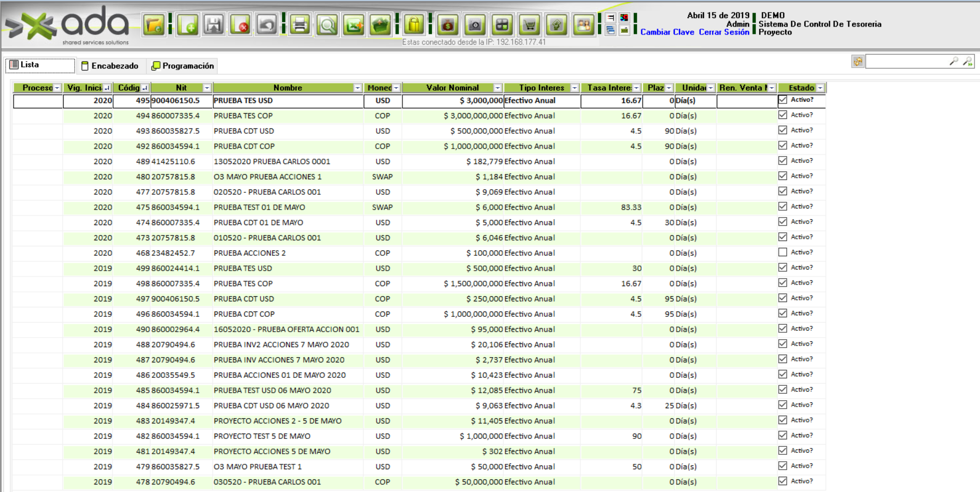Click the Cambiar Clave link
Viewport: 980px width, 492px height.
click(x=667, y=32)
